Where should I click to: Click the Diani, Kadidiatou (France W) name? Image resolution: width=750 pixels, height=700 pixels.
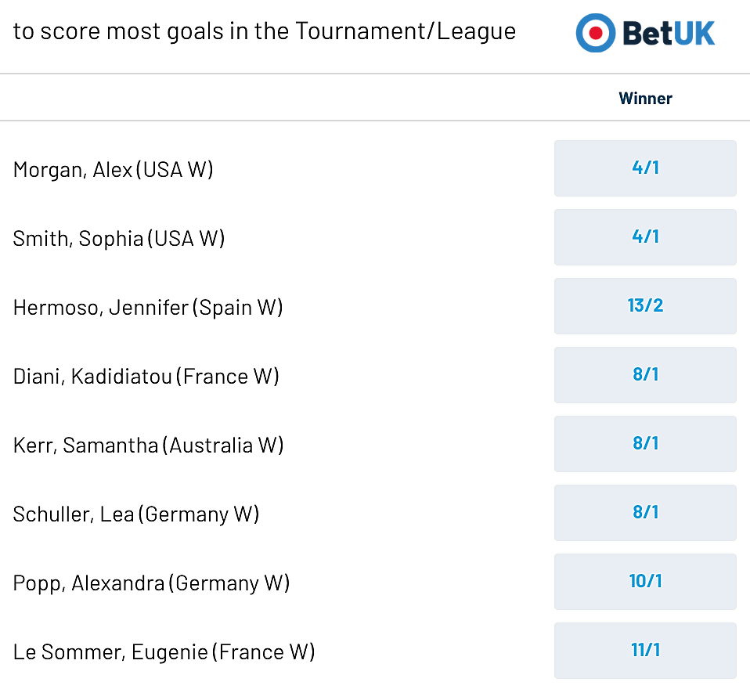point(146,377)
